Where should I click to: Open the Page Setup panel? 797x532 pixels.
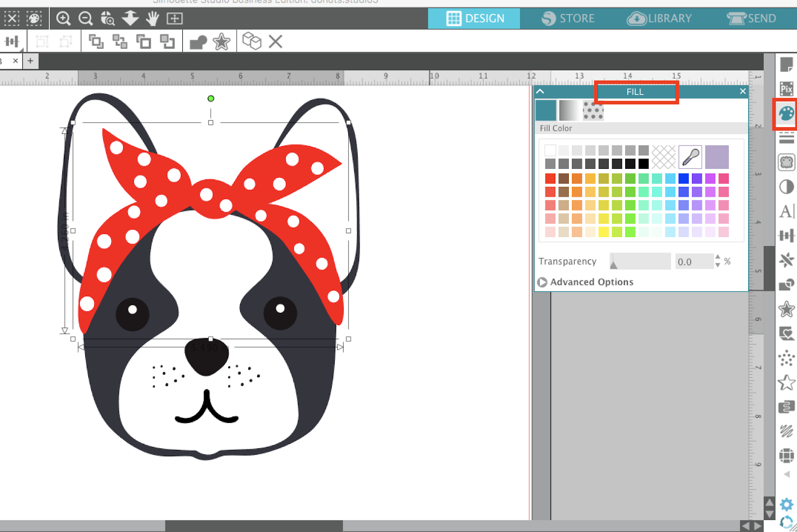tap(787, 65)
